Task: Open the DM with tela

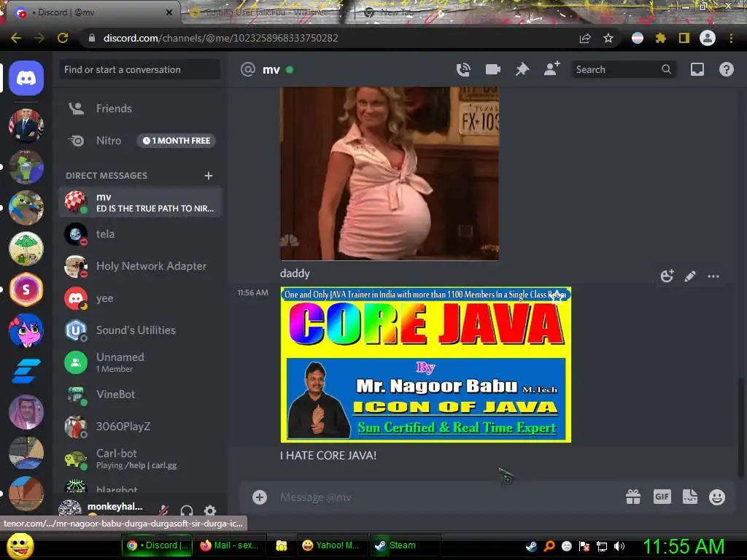Action: pos(140,234)
